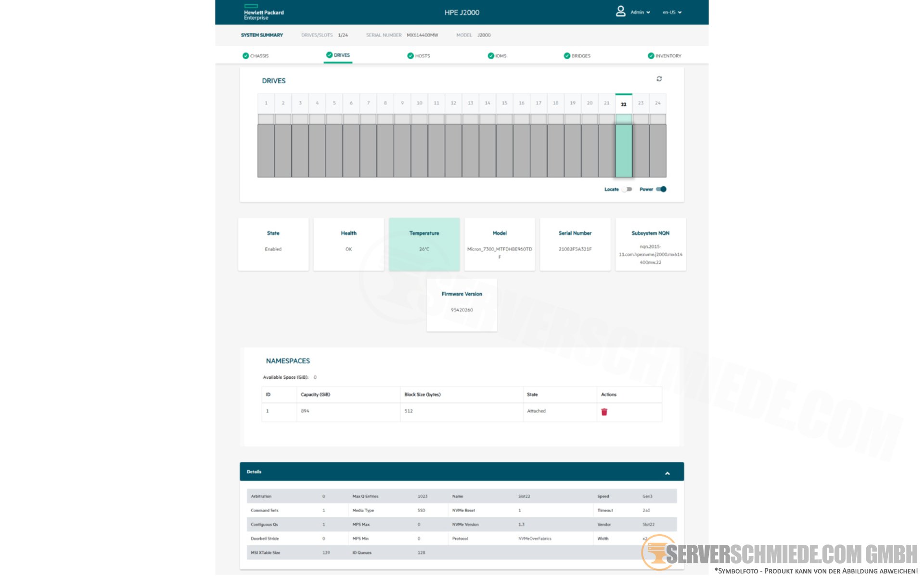Viewport: 924px width, 578px height.
Task: Click the green check icon beside Chassis
Action: [x=245, y=56]
